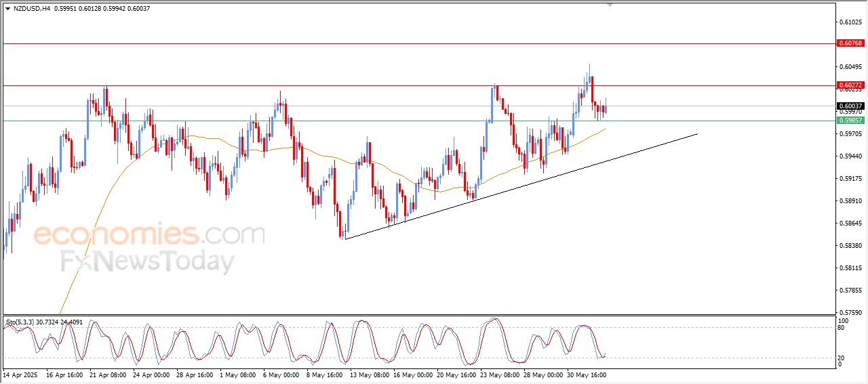Screen dimensions: 868x384
Task: Click the 0.57850 price axis label
Action: tap(850, 291)
